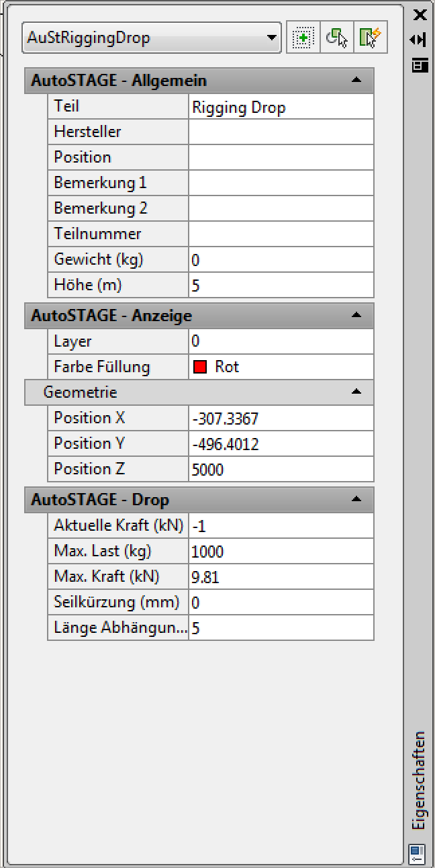Click the Teil field showing Rigging Drop

(280, 107)
